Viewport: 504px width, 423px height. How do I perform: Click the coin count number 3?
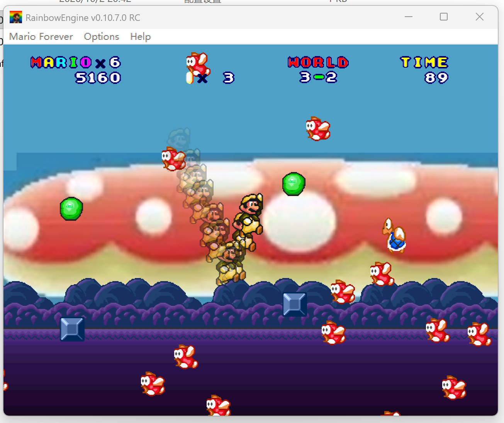click(x=229, y=78)
